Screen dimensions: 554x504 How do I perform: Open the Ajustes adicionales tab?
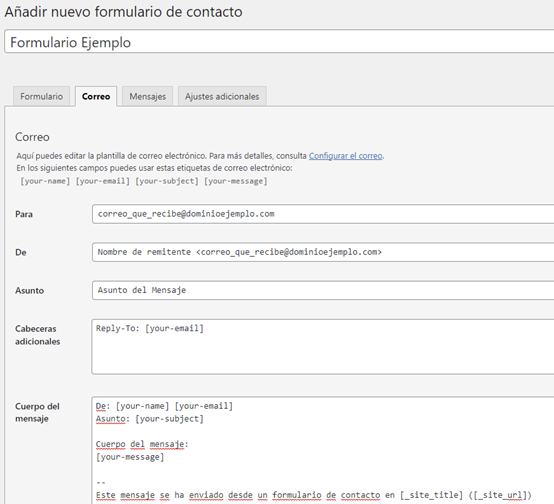point(222,96)
